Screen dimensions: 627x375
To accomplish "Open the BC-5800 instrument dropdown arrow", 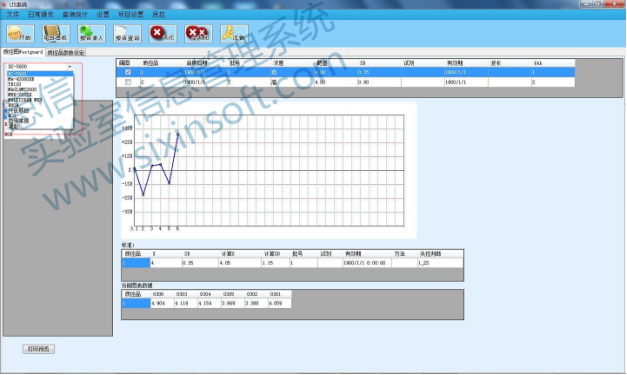I will click(70, 67).
